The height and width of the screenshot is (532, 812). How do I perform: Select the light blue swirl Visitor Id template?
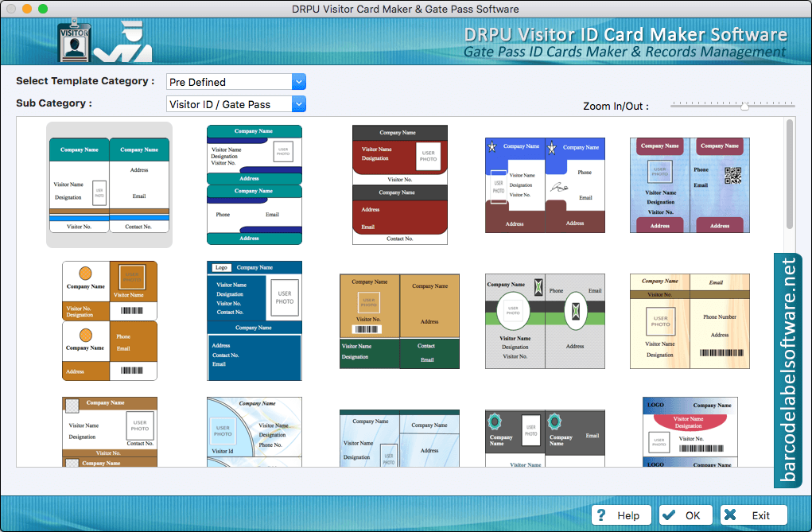[254, 432]
